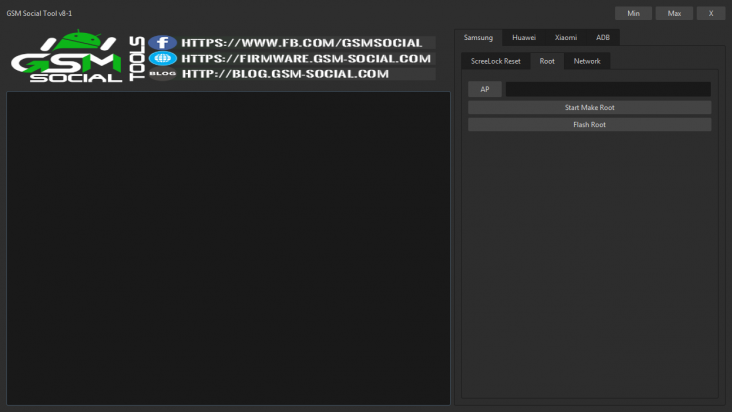Click the globe firmware website icon
The height and width of the screenshot is (412, 732).
162,58
